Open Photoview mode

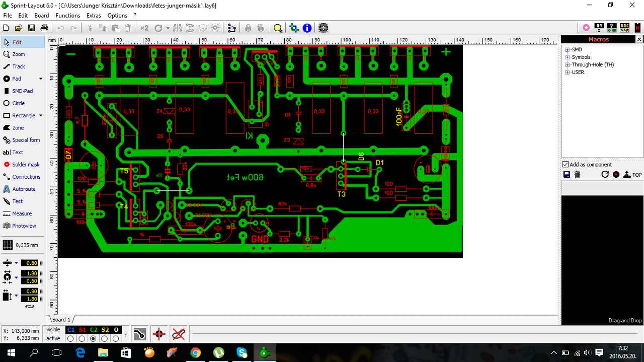point(23,226)
